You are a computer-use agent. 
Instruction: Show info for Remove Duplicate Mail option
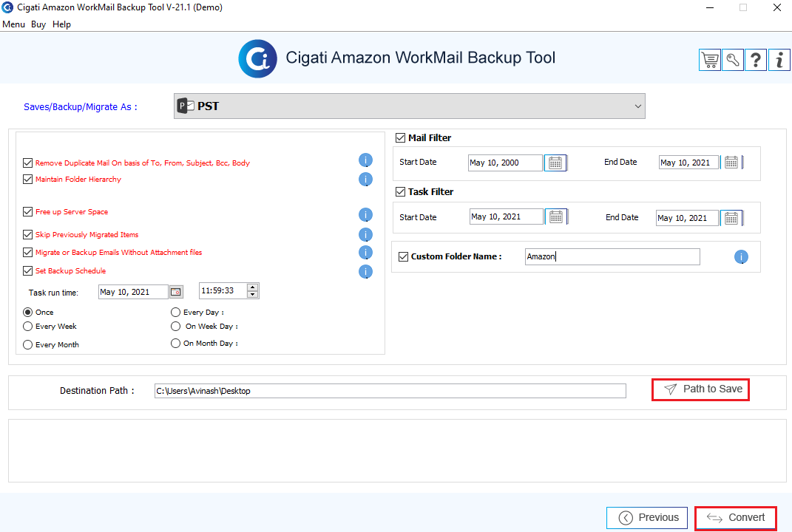366,160
